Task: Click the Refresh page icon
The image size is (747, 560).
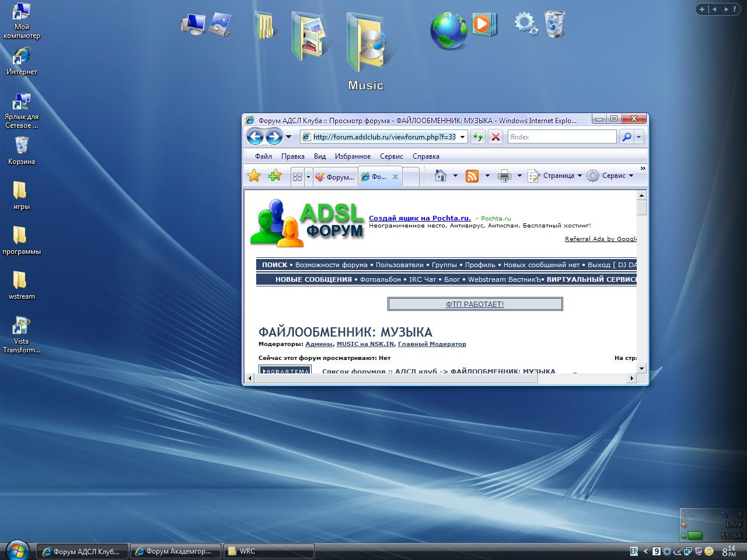Action: tap(478, 137)
